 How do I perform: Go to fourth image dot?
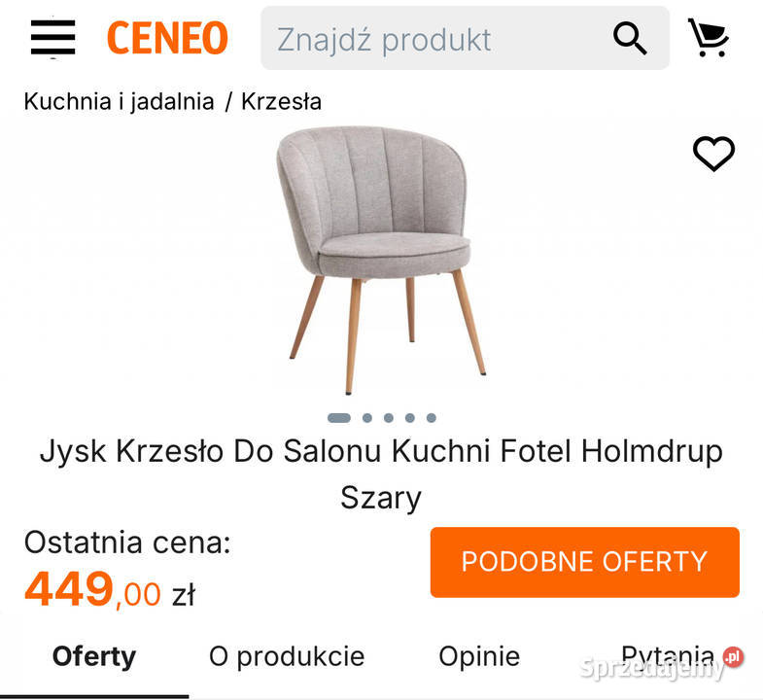(x=410, y=418)
